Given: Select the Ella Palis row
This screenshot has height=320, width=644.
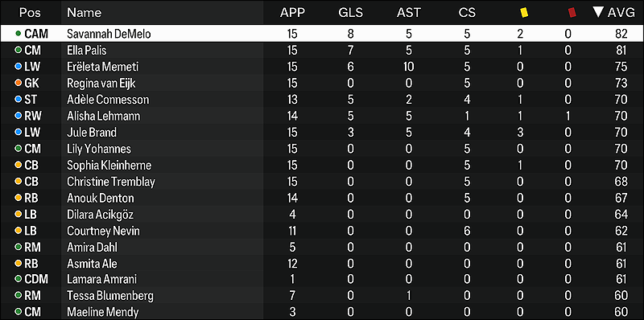Looking at the screenshot, I should pyautogui.click(x=322, y=50).
